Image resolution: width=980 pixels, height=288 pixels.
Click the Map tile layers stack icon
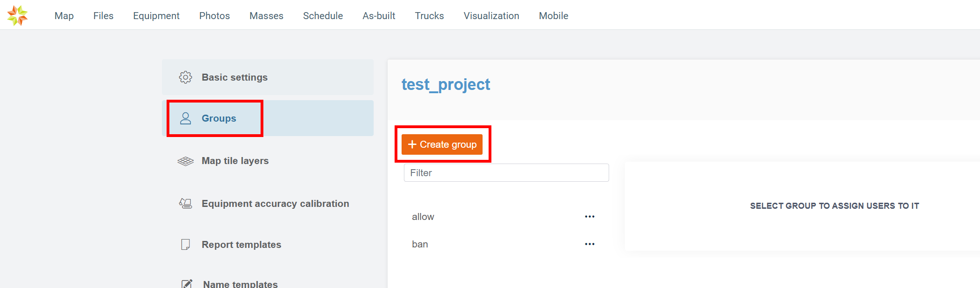tap(185, 161)
